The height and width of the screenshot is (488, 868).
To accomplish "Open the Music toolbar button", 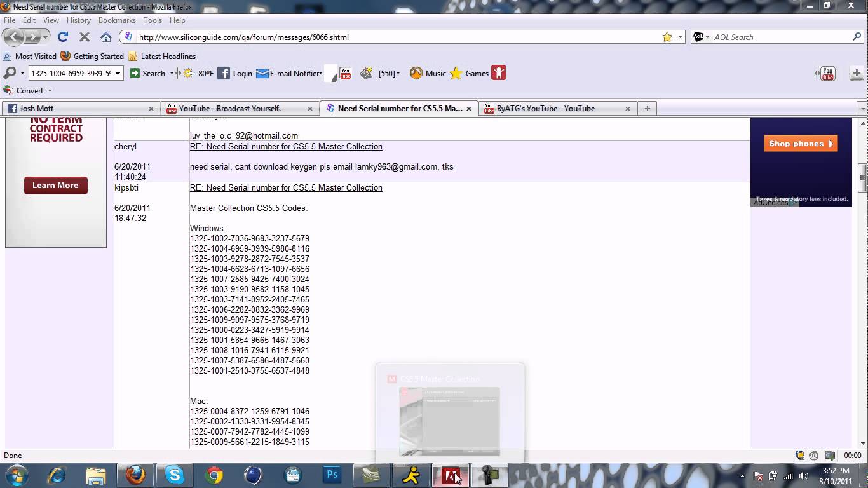I will click(428, 73).
